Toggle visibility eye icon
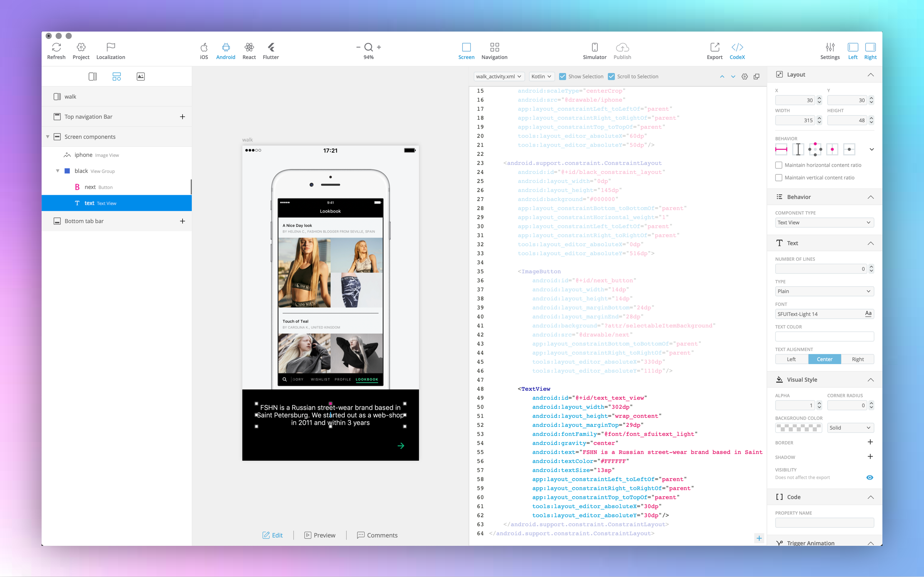This screenshot has height=577, width=924. 869,477
